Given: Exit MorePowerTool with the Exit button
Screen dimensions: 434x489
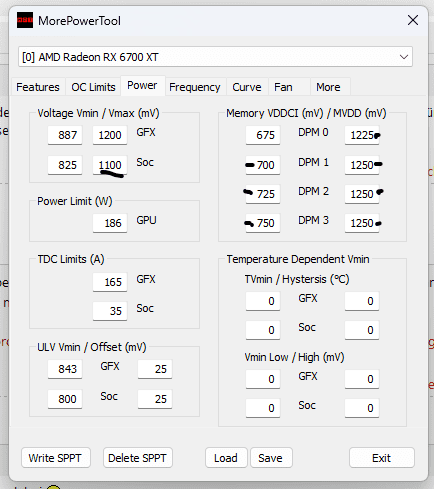Looking at the screenshot, I should [382, 458].
